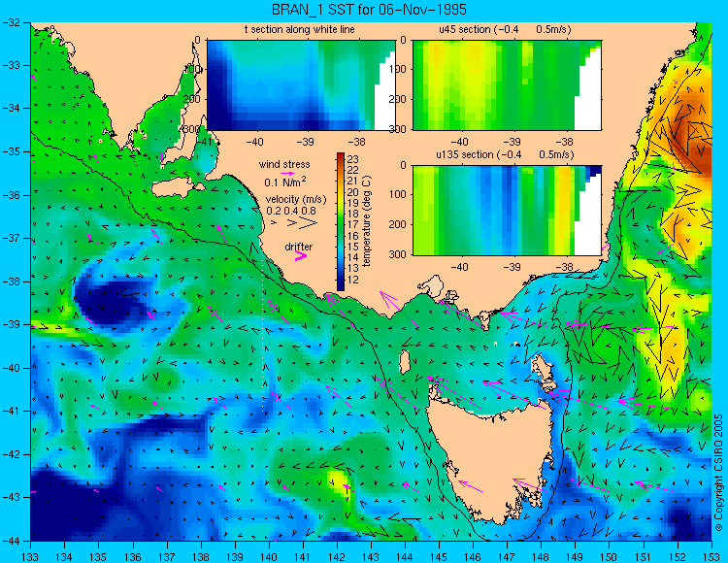Image resolution: width=728 pixels, height=563 pixels.
Task: Click the 147 longitude axis label
Action: (x=507, y=556)
